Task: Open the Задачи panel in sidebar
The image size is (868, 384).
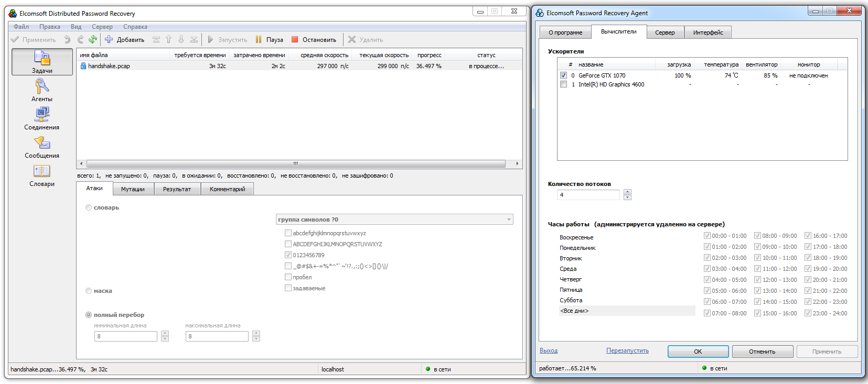Action: coord(42,62)
